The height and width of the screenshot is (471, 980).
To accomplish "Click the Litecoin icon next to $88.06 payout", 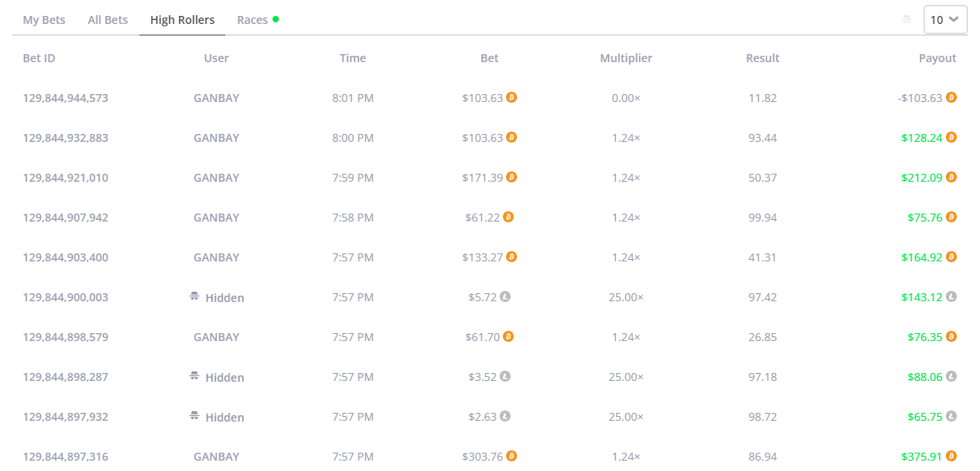I will 951,376.
